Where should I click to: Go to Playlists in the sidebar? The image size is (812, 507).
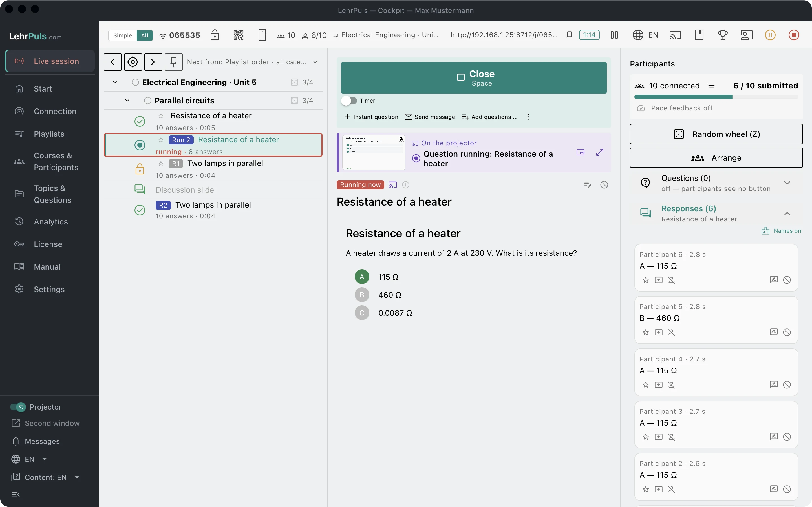(50, 134)
